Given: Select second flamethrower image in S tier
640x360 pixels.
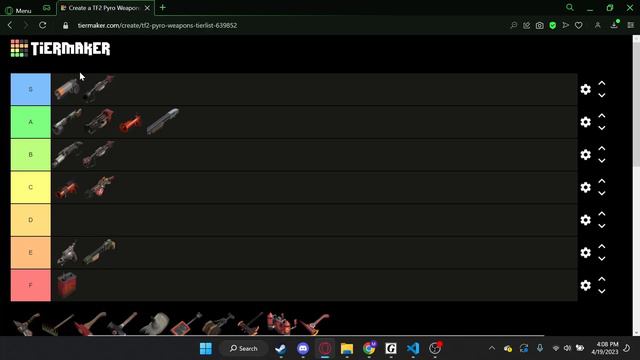Looking at the screenshot, I should (99, 89).
